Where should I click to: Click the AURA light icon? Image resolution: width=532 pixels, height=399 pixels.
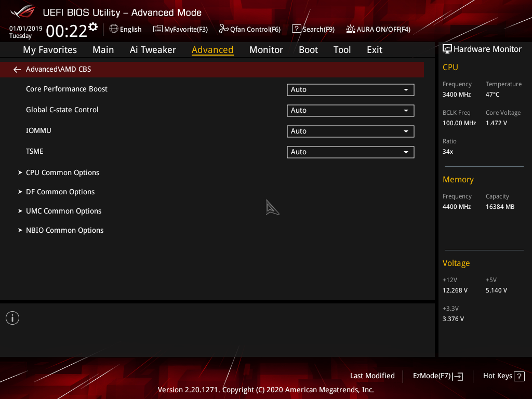pyautogui.click(x=351, y=29)
